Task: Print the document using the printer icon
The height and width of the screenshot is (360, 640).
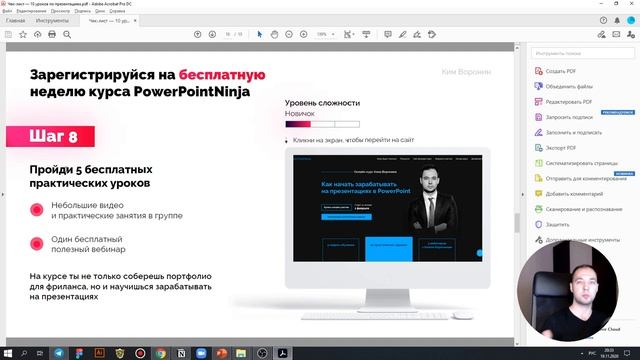Action: click(52, 35)
